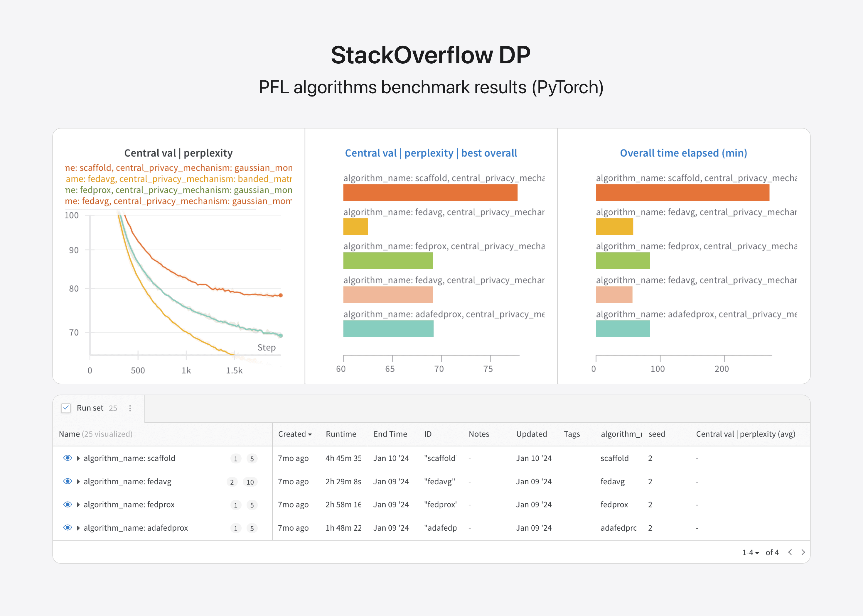Click the Runtime column header
Viewport: 863px width, 616px height.
coord(341,434)
